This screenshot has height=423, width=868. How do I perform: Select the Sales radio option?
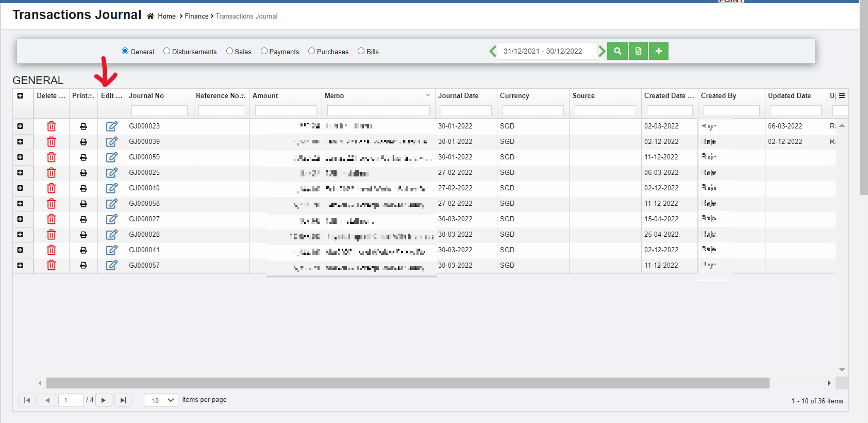click(x=229, y=51)
